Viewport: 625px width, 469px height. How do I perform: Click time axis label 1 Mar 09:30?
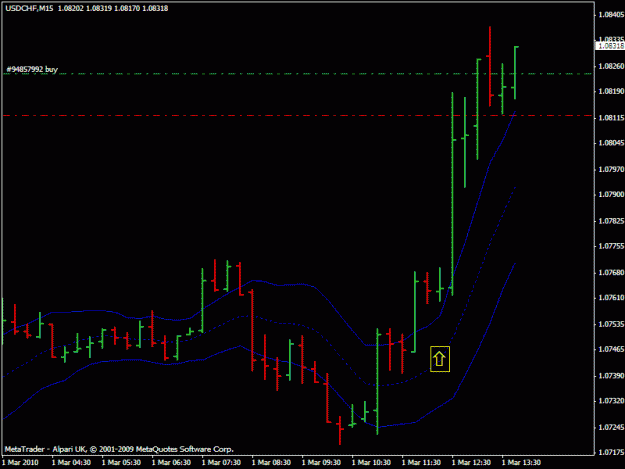(321, 462)
